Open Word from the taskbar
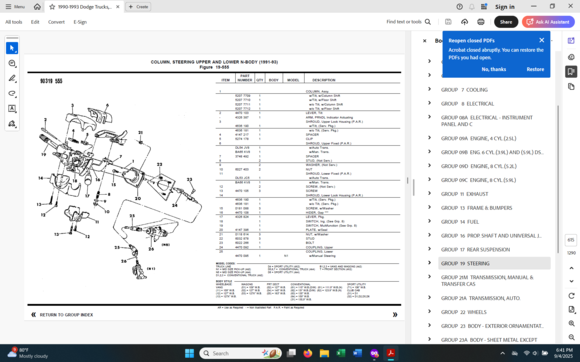Screen dimensions: 580x362 tap(357, 353)
